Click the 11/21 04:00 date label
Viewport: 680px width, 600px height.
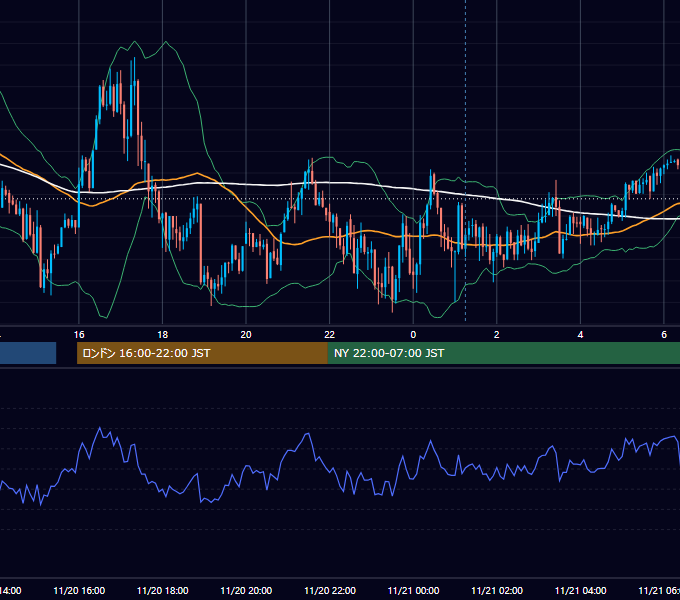coord(580,590)
